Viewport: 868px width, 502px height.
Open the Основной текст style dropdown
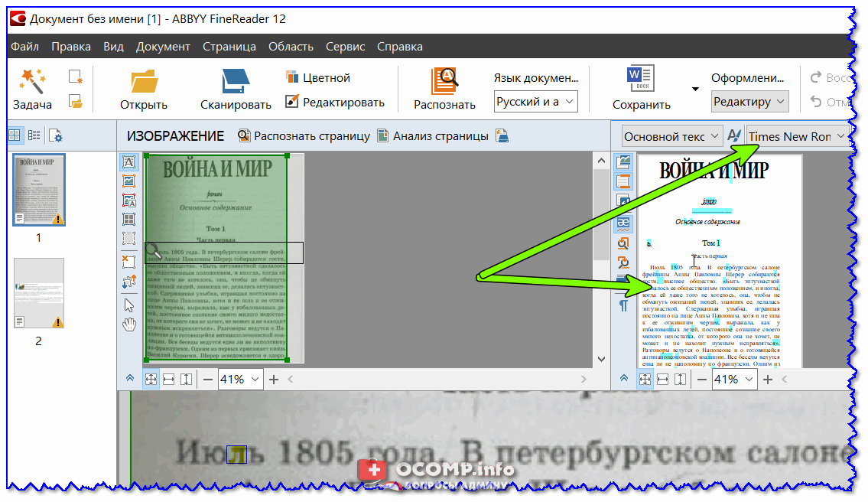[671, 136]
